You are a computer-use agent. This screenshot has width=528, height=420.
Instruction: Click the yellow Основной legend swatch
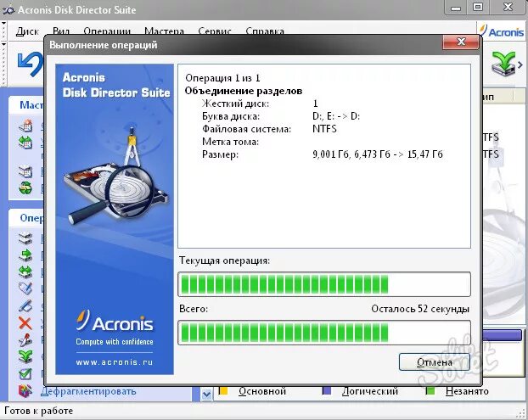(x=223, y=390)
